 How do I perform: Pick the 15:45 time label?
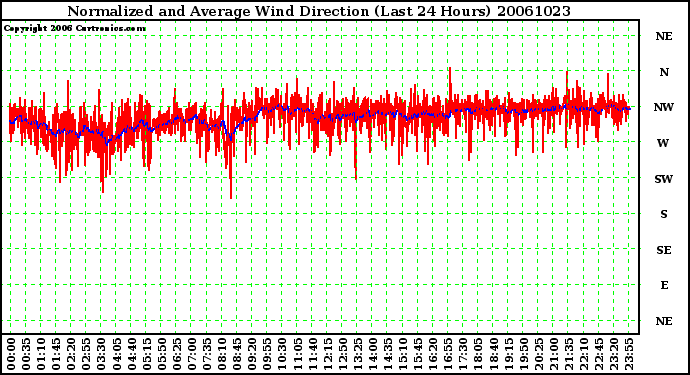pyautogui.click(x=418, y=354)
